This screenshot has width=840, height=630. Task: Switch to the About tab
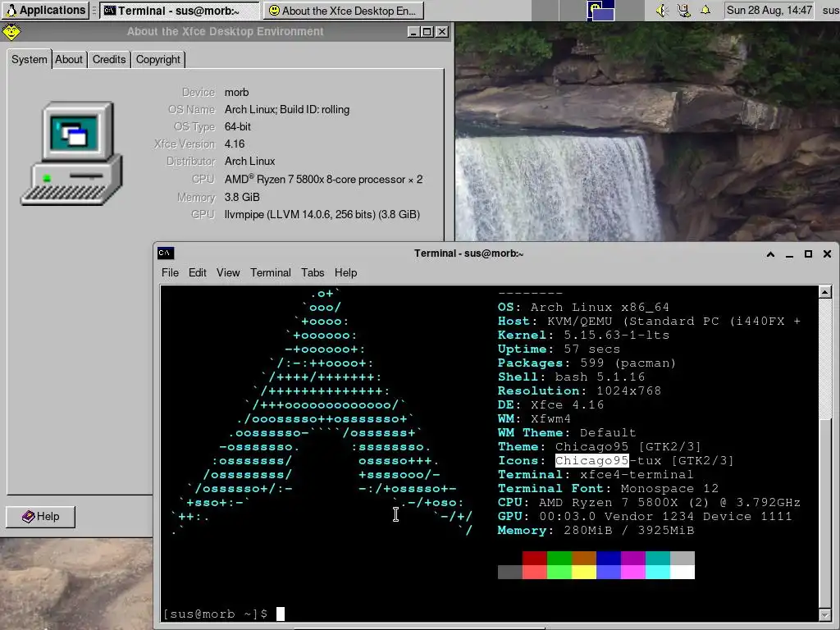(x=69, y=59)
